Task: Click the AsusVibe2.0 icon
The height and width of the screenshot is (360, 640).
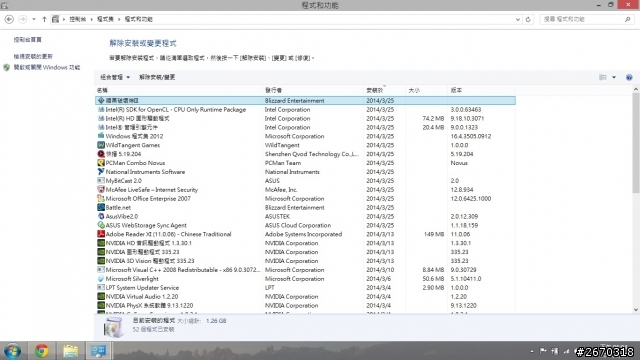Action: [101, 216]
